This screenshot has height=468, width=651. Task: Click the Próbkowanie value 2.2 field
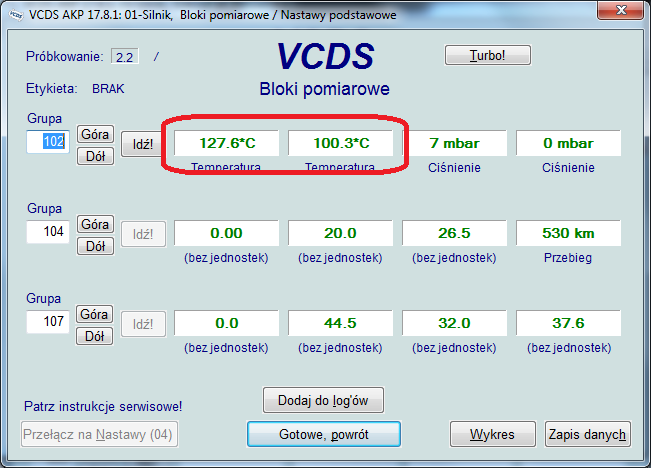coord(125,57)
